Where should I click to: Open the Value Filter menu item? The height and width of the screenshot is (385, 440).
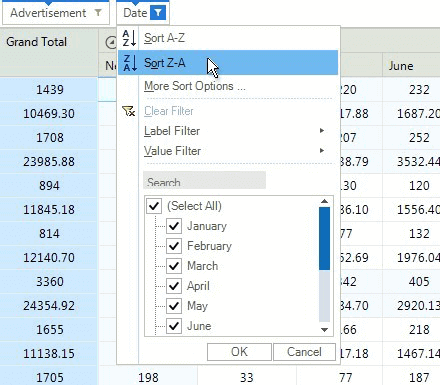click(228, 151)
